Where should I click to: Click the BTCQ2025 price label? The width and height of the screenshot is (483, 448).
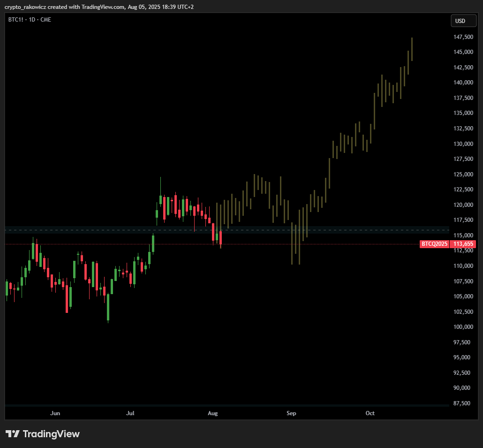tap(434, 244)
